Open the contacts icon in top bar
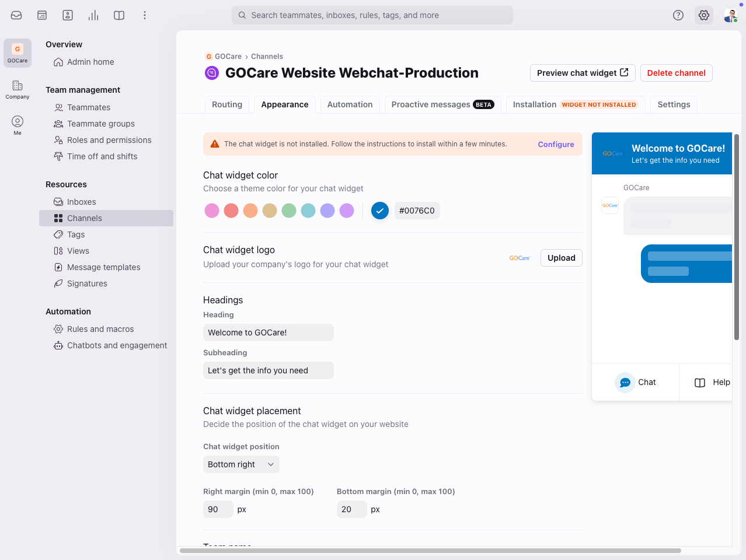 click(x=68, y=15)
